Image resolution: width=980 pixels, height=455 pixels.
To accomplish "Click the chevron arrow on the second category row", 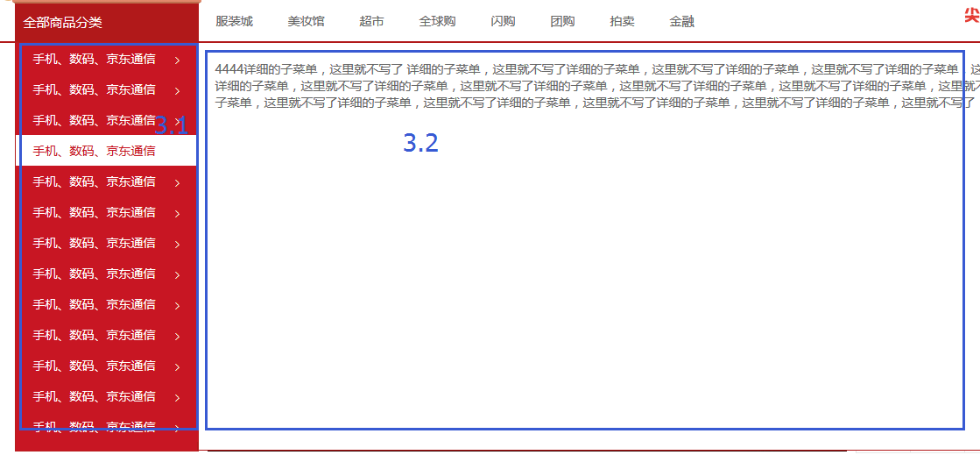I will (178, 90).
